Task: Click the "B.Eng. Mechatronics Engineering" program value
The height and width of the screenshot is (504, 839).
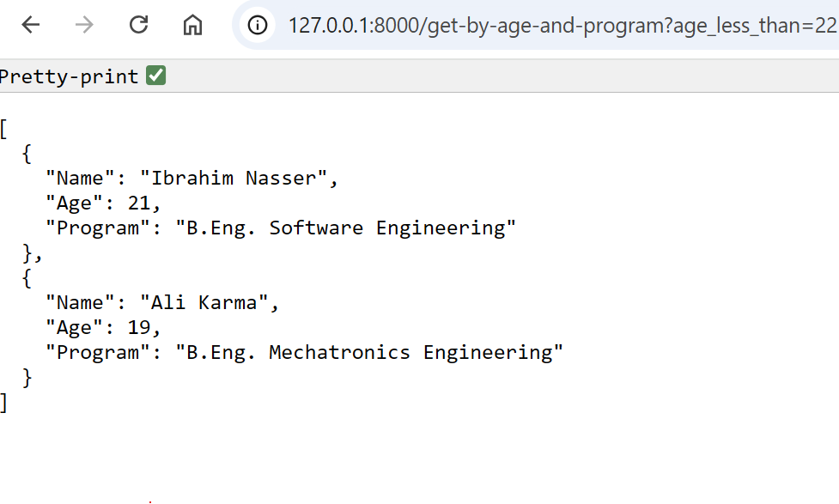Action: pyautogui.click(x=369, y=353)
